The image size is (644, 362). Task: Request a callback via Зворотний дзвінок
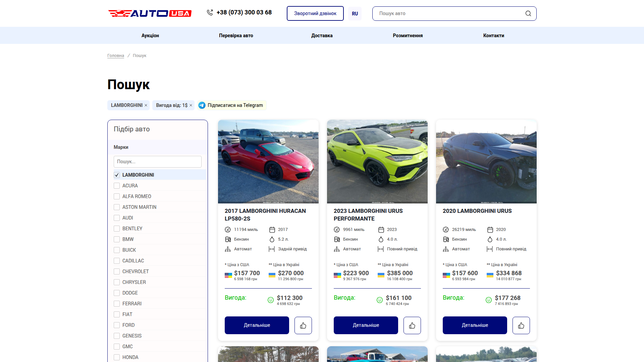[x=315, y=13]
